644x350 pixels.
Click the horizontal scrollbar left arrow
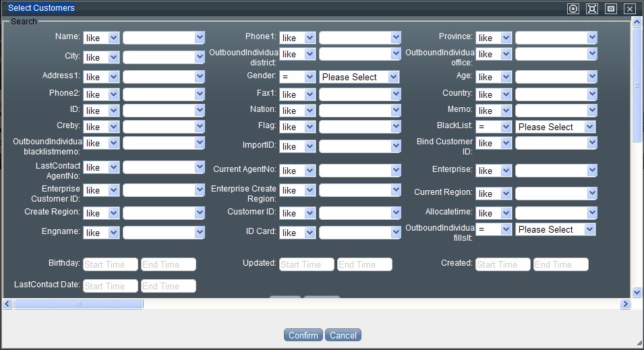8,304
